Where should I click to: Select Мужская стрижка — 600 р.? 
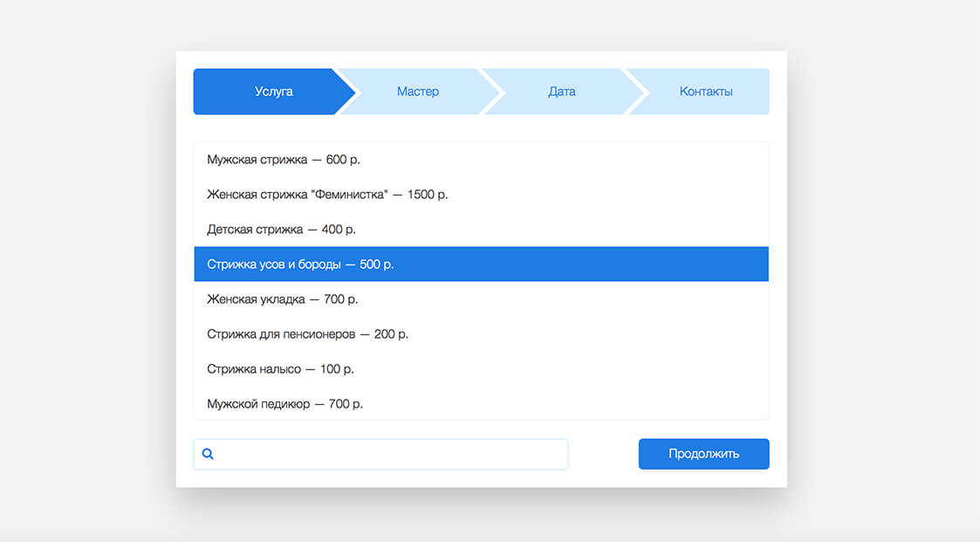[x=284, y=160]
